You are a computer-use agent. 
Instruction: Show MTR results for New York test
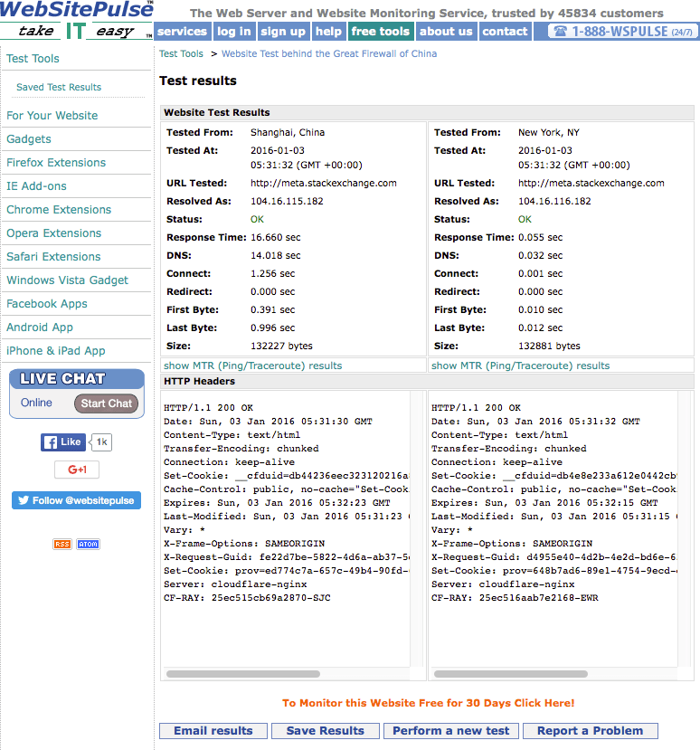[521, 366]
